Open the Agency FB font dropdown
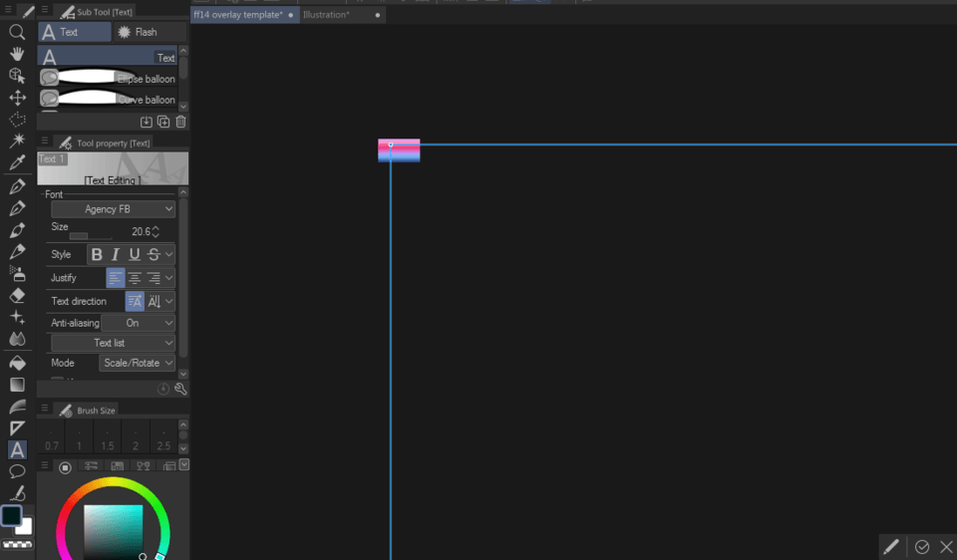 pyautogui.click(x=113, y=209)
